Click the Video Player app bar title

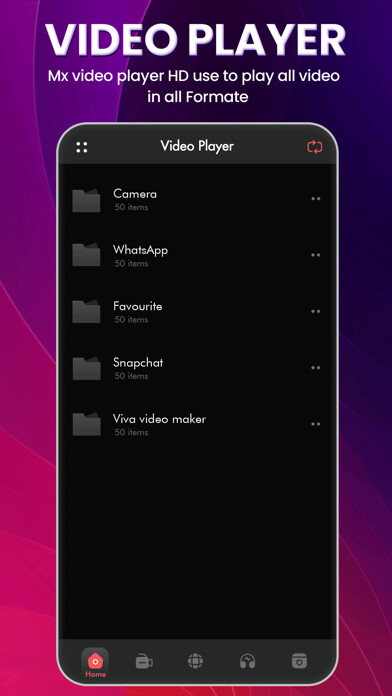pos(197,146)
